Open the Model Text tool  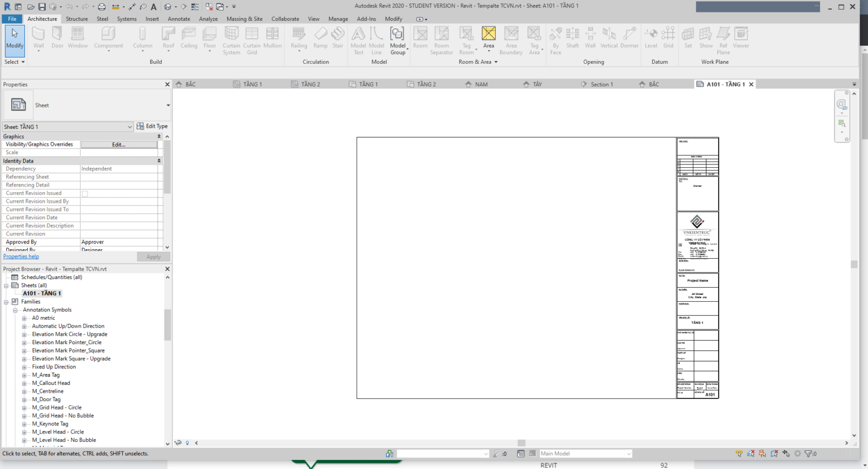point(358,38)
